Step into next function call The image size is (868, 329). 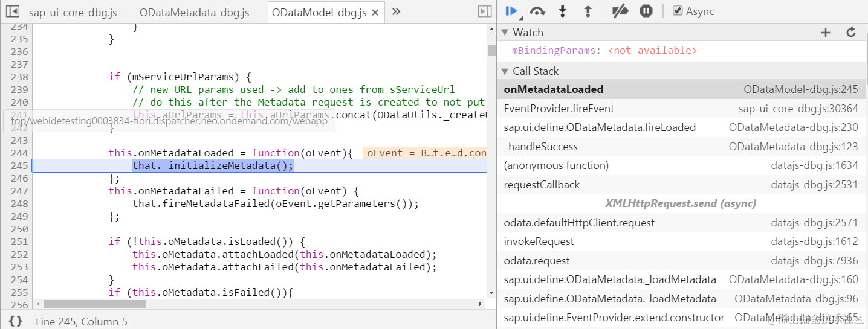(563, 11)
